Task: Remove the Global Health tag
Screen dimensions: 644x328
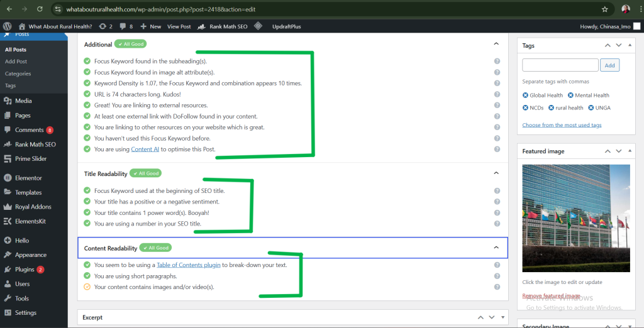Action: [x=526, y=96]
